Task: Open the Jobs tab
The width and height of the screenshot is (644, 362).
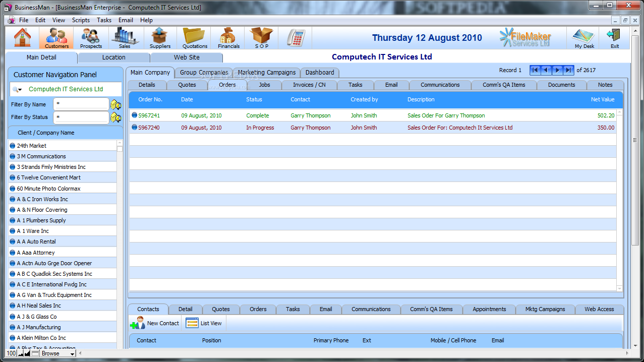Action: [264, 85]
